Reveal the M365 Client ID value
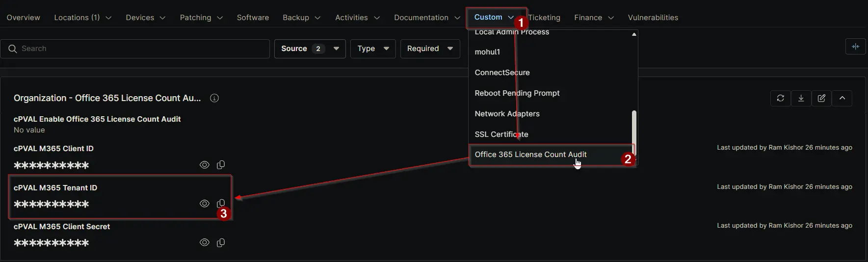This screenshot has height=262, width=868. 205,165
